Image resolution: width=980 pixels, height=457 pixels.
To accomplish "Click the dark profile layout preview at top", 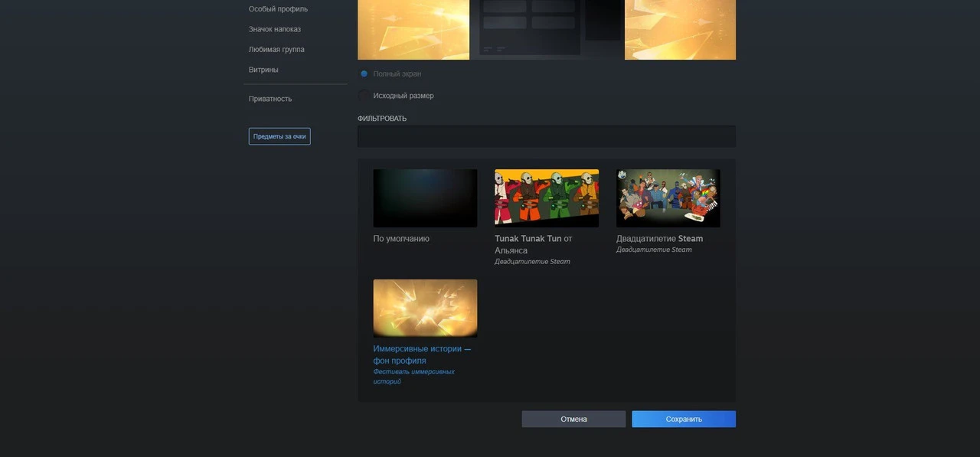I will click(547, 29).
